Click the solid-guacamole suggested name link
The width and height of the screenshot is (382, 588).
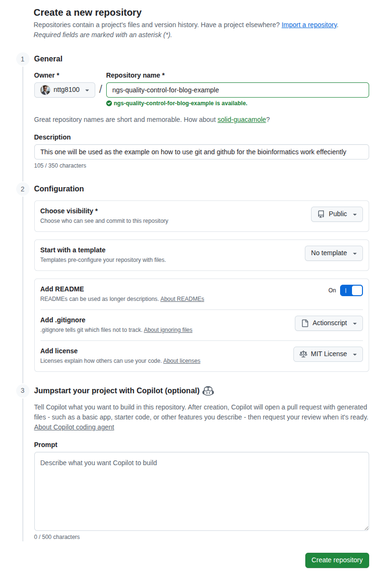(x=241, y=120)
